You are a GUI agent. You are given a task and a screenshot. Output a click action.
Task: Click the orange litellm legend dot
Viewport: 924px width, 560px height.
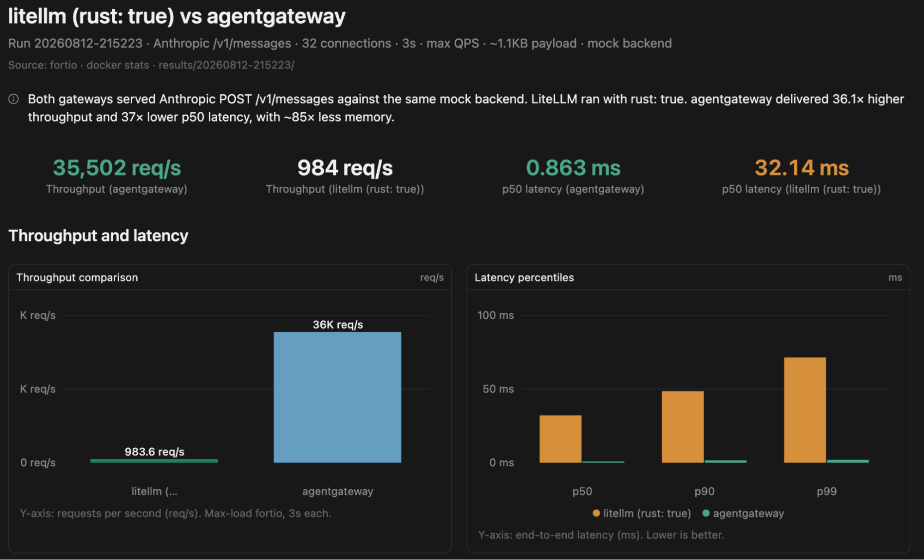pos(596,513)
